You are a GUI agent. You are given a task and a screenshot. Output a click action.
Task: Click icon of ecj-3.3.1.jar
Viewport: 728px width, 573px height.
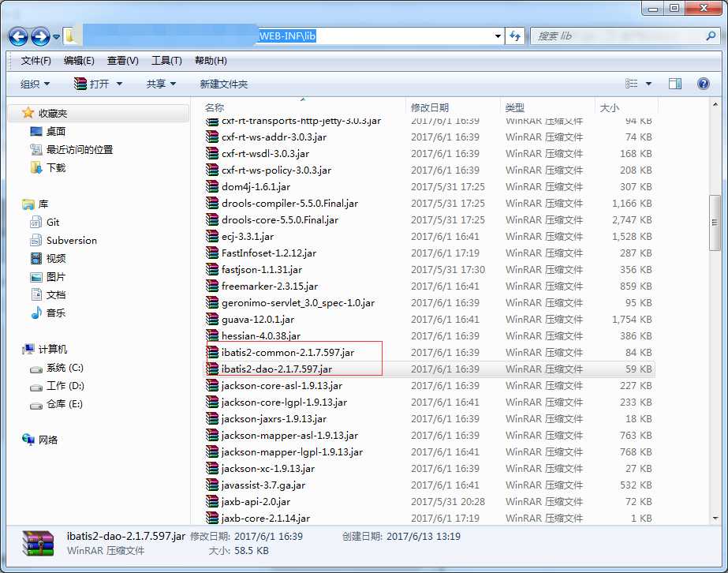point(212,237)
